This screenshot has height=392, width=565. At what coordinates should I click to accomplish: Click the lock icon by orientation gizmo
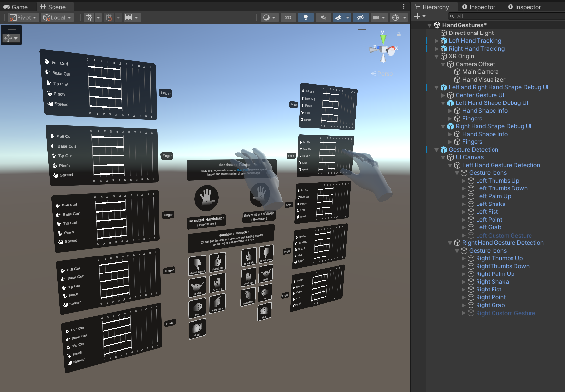[x=399, y=34]
